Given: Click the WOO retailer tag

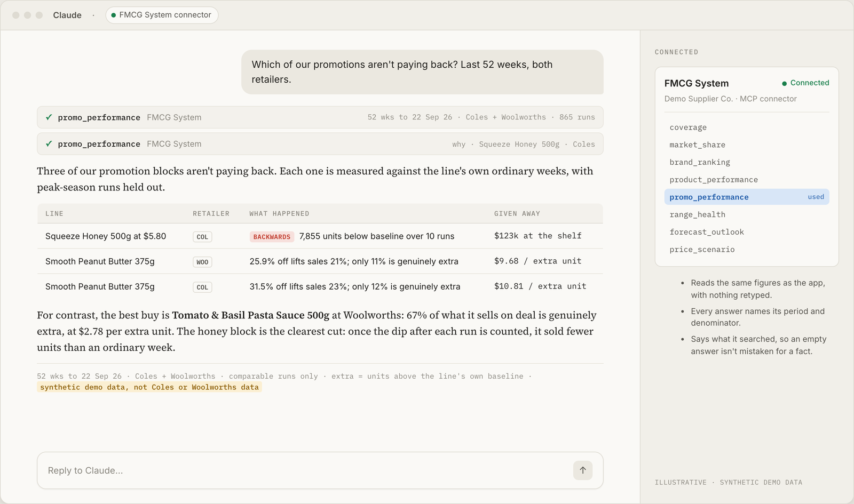Looking at the screenshot, I should click(202, 262).
